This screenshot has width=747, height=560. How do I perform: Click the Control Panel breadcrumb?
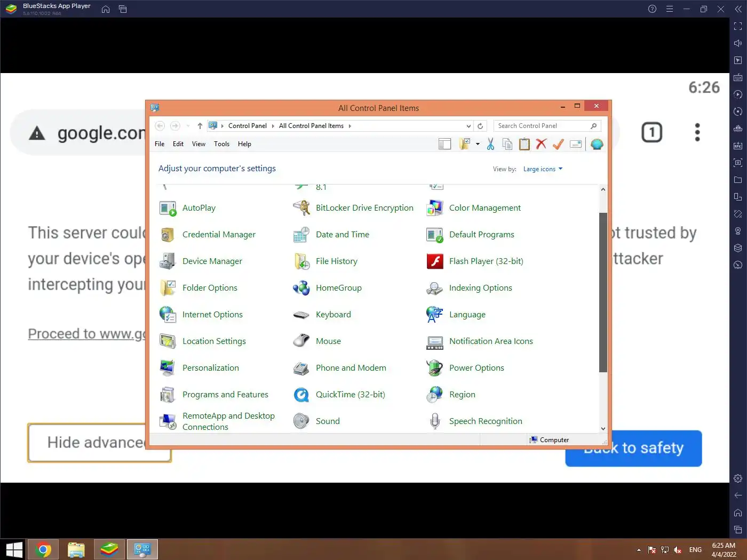tap(248, 126)
